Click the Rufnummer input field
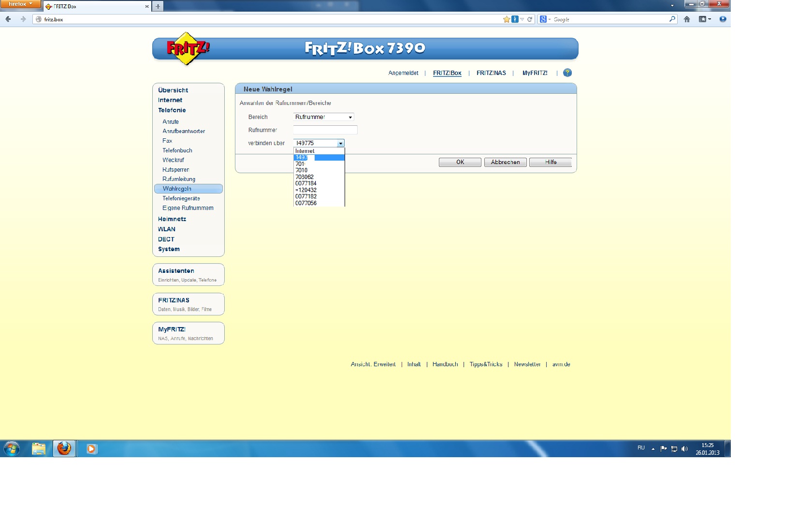The width and height of the screenshot is (812, 508). (x=325, y=130)
